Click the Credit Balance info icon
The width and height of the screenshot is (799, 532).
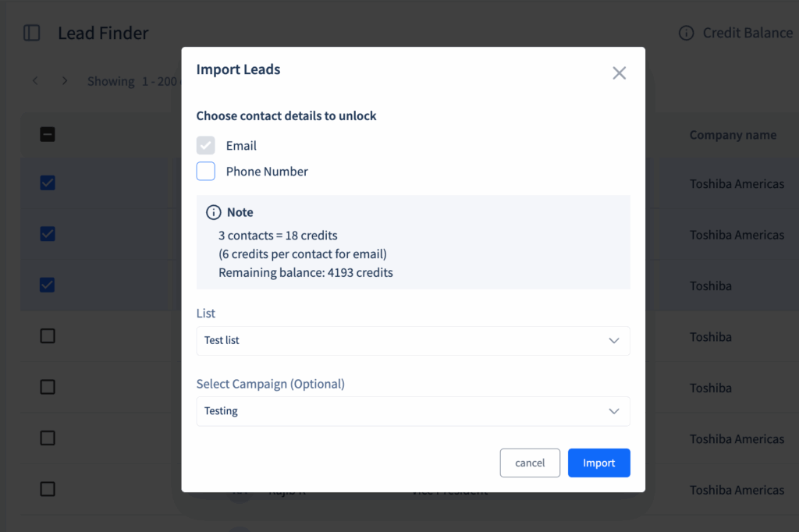pos(686,33)
